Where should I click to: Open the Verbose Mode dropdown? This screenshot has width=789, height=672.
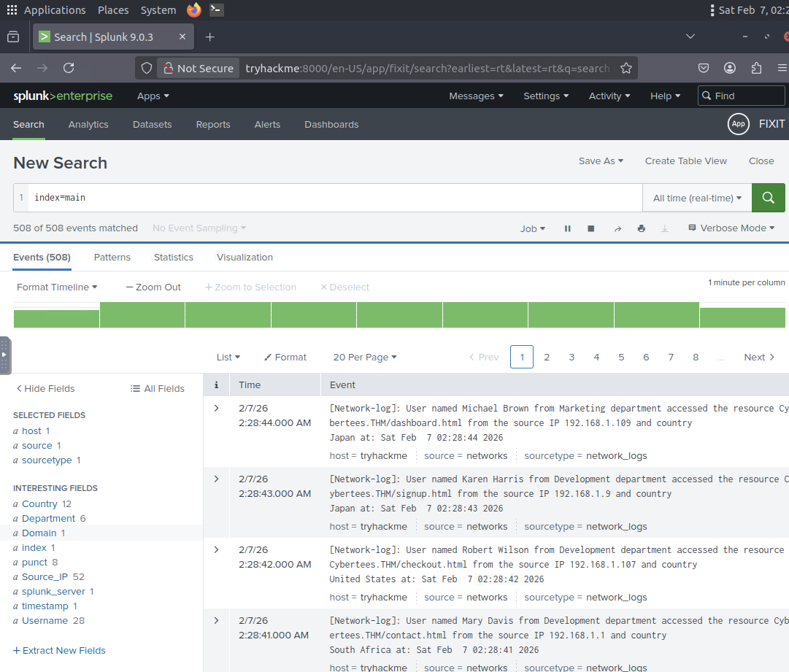[731, 228]
